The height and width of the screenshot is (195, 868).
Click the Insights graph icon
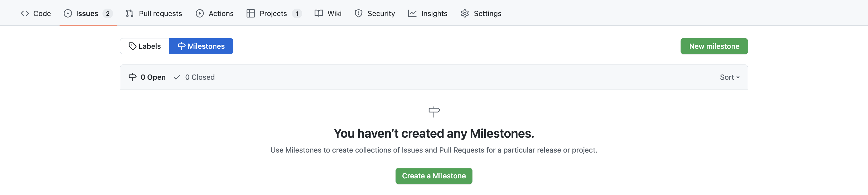pyautogui.click(x=412, y=13)
